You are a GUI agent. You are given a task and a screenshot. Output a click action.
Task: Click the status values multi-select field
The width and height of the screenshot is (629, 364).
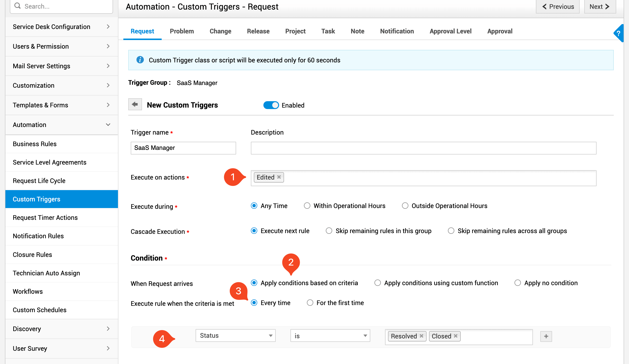(459, 337)
